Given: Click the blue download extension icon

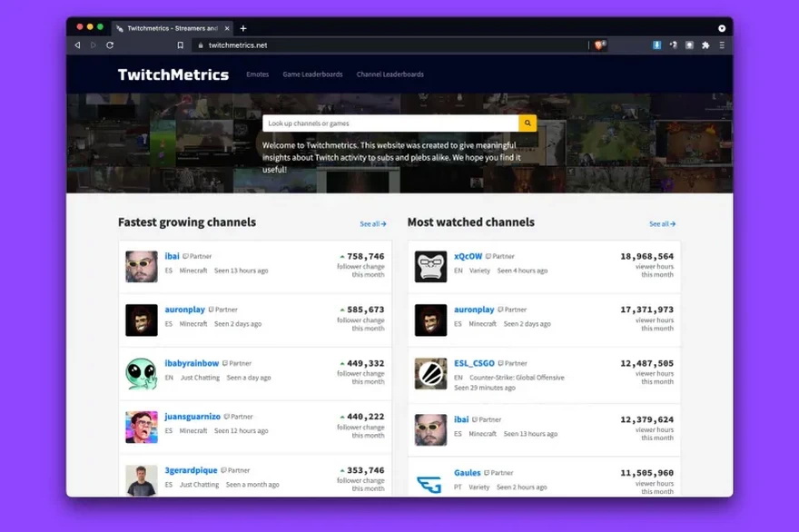Looking at the screenshot, I should pos(656,45).
